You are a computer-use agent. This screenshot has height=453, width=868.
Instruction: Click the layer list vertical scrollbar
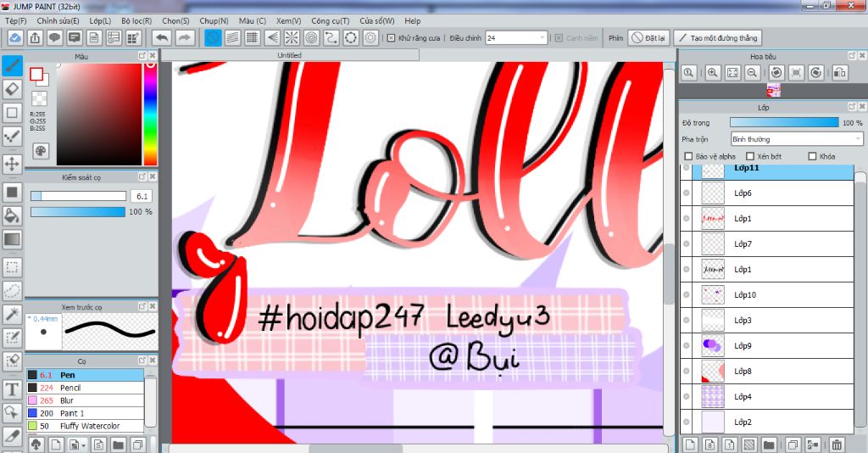point(860,299)
